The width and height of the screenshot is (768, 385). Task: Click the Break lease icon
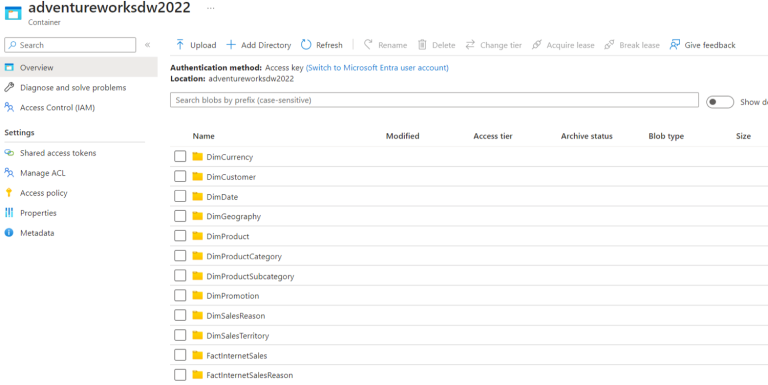[609, 45]
